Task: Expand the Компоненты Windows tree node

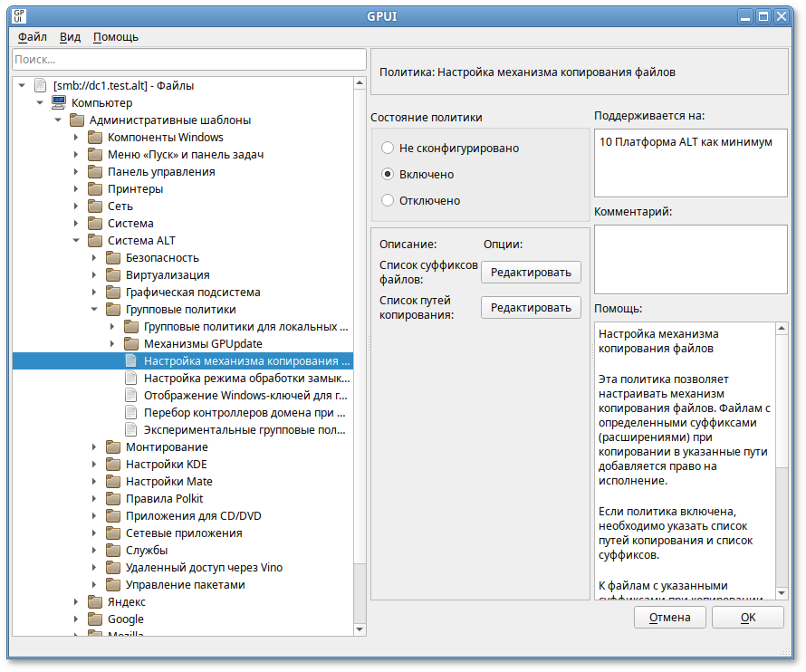Action: click(x=76, y=138)
